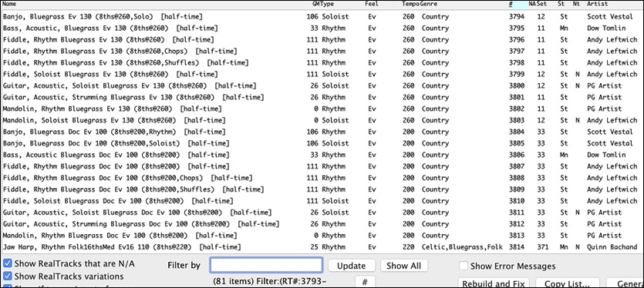Sort list by Artist column header
The width and height of the screenshot is (644, 288).
(597, 4)
